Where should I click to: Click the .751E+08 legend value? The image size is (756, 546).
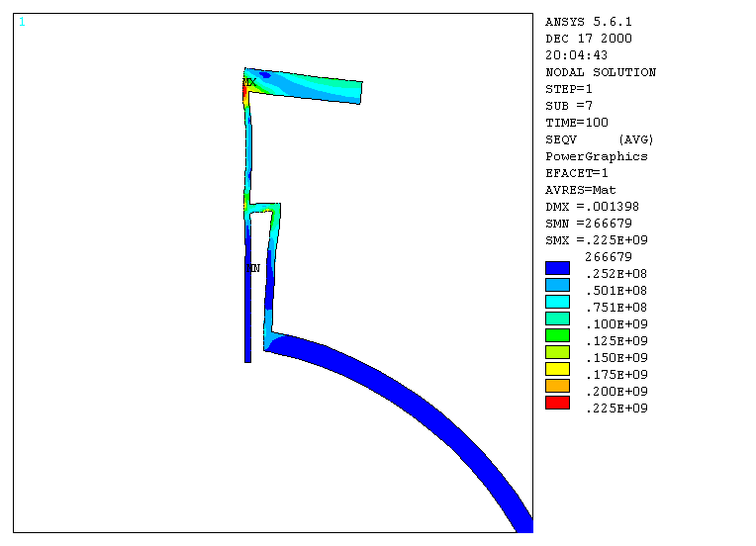pos(616,308)
